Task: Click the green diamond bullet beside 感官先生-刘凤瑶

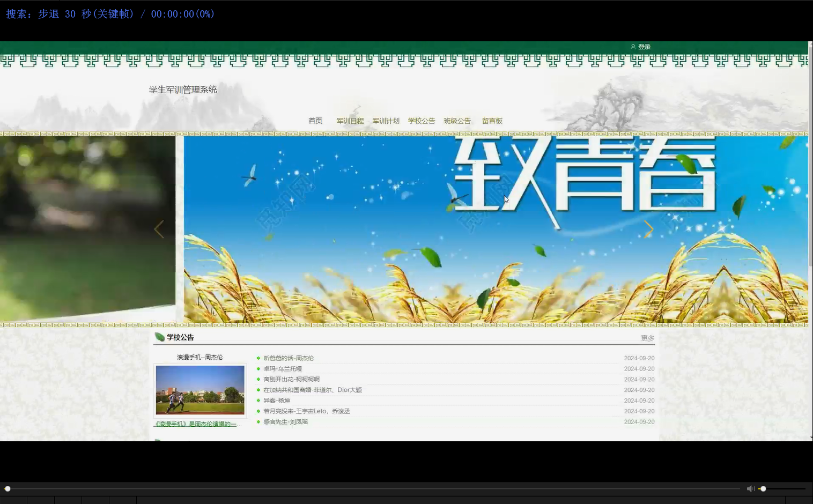Action: (x=259, y=422)
